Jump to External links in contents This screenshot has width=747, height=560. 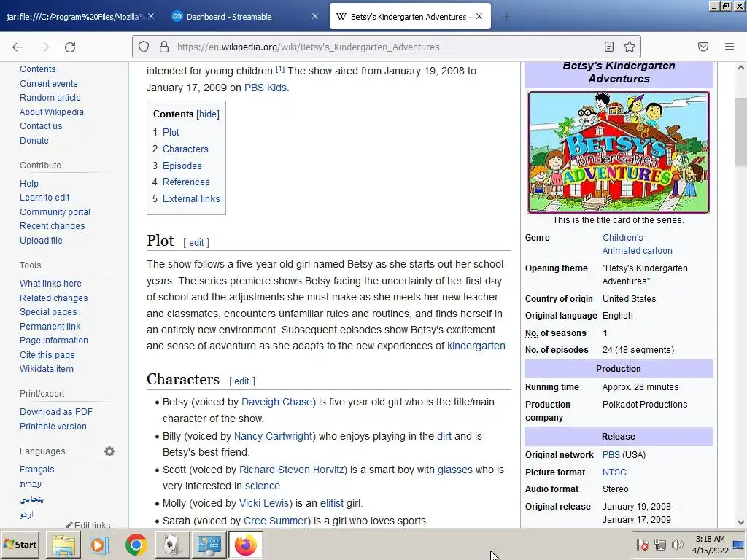point(191,198)
